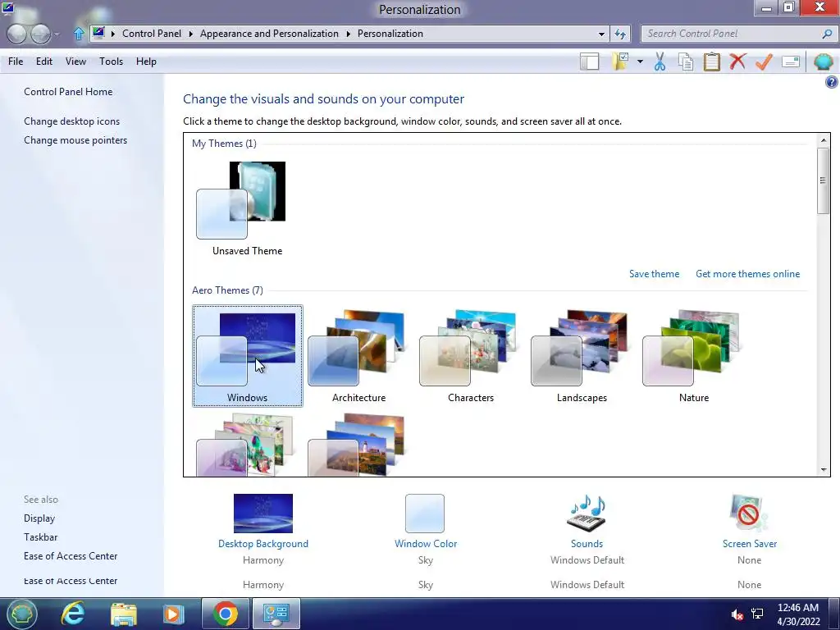840x630 pixels.
Task: Expand the arrow after Appearance and Personalization
Action: tap(348, 34)
